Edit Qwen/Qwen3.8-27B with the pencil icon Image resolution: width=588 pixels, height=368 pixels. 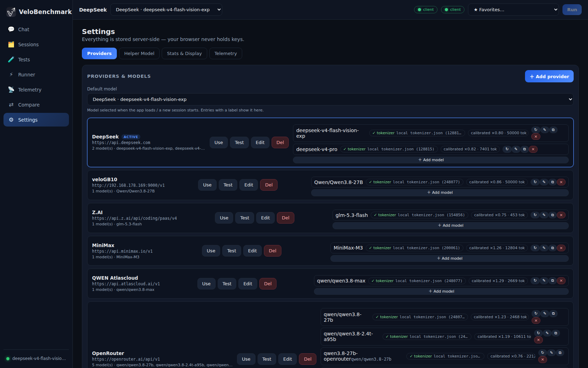(544, 182)
